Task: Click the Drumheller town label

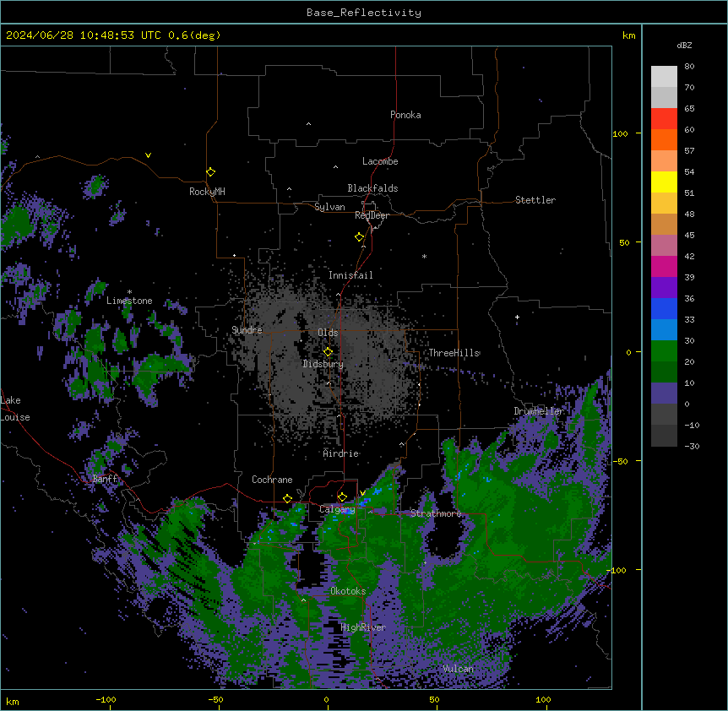Action: click(539, 411)
